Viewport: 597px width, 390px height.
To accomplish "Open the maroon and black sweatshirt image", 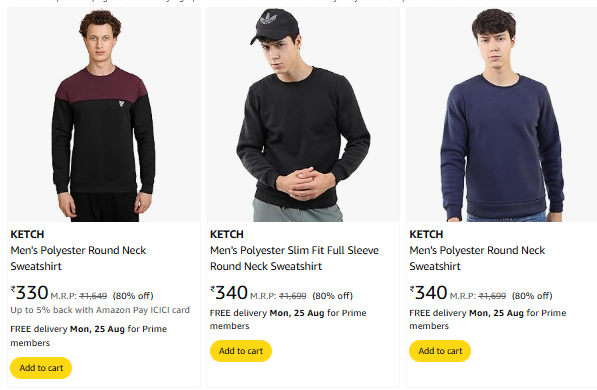I will [x=104, y=115].
